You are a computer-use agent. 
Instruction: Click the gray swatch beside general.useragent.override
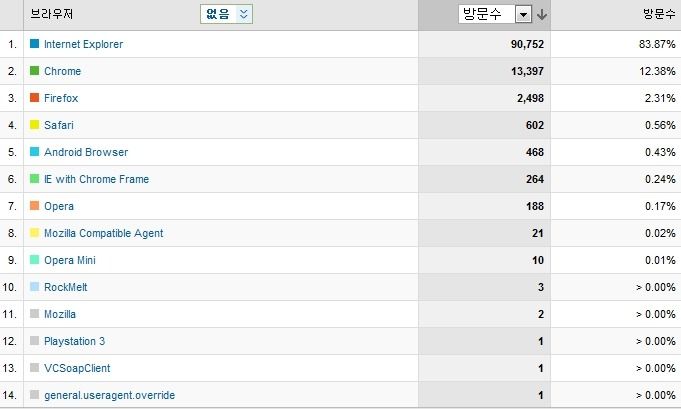pyautogui.click(x=34, y=394)
